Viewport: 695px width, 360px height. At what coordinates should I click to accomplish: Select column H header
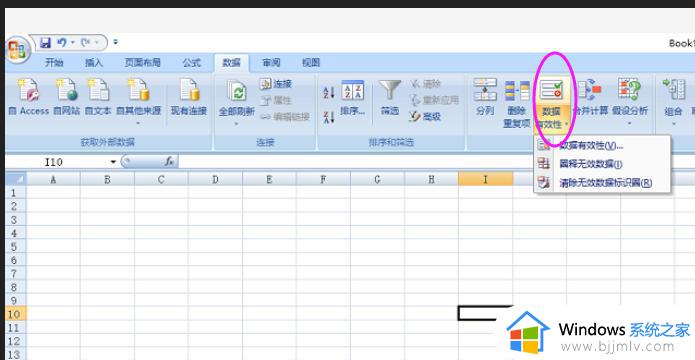pos(431,179)
